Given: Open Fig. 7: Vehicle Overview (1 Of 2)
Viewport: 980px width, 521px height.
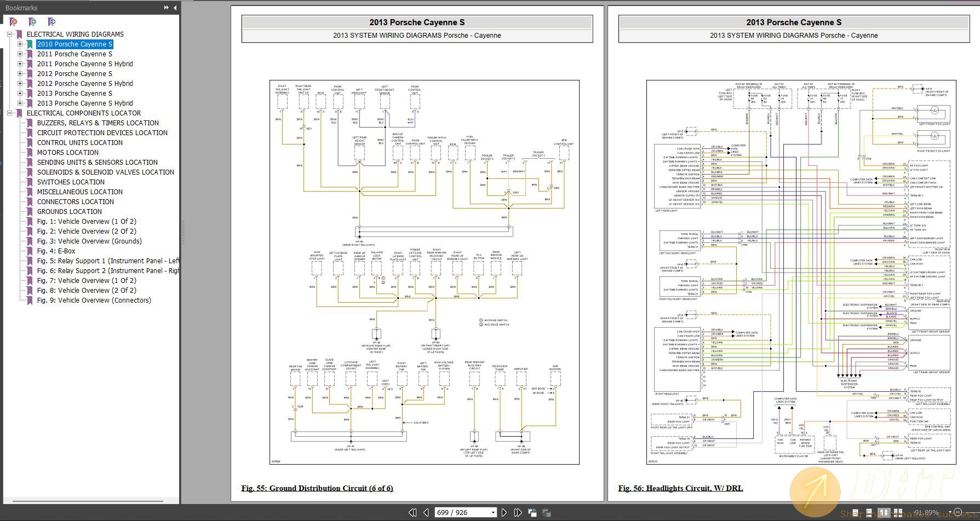Looking at the screenshot, I should click(87, 280).
